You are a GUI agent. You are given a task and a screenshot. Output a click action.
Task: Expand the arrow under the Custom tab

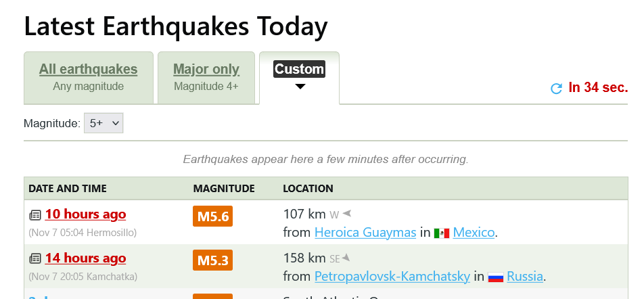(300, 87)
